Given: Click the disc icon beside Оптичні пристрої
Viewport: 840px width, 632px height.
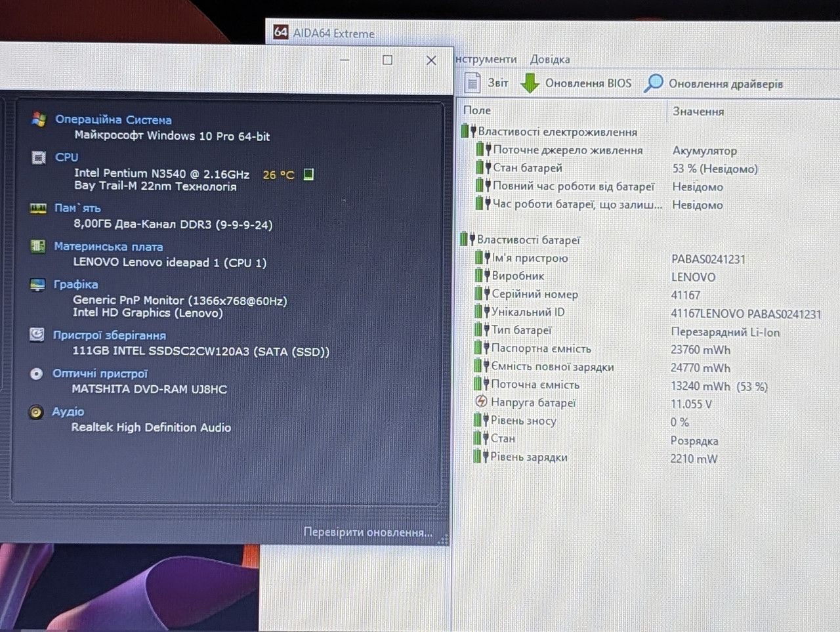Looking at the screenshot, I should click(36, 373).
